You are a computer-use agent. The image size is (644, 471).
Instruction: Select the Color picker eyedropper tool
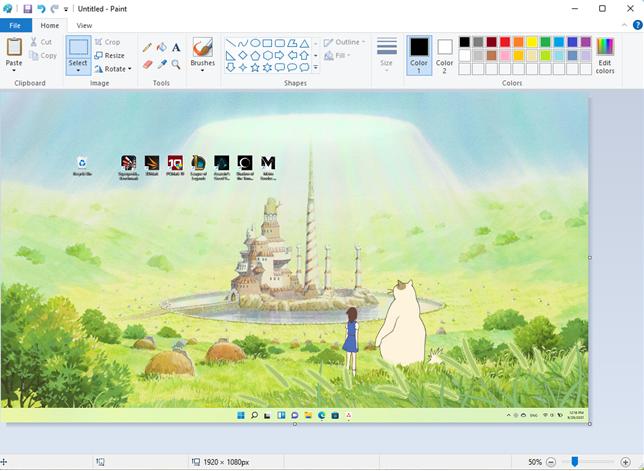pos(161,64)
